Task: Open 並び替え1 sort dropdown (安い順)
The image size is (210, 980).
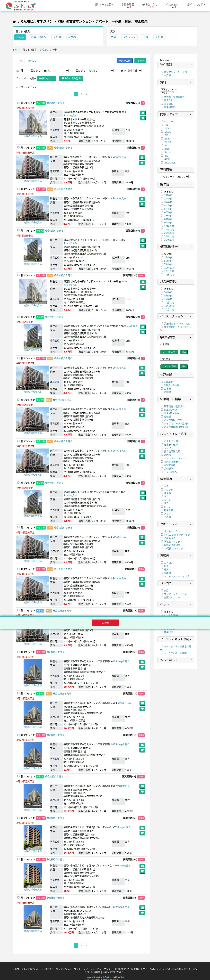Action: 56,71
